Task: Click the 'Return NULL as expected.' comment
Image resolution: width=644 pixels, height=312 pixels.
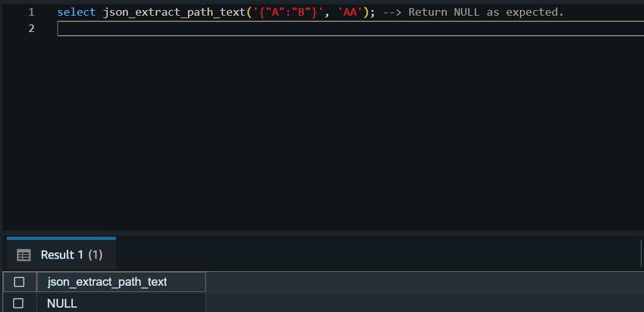Action: pos(486,13)
